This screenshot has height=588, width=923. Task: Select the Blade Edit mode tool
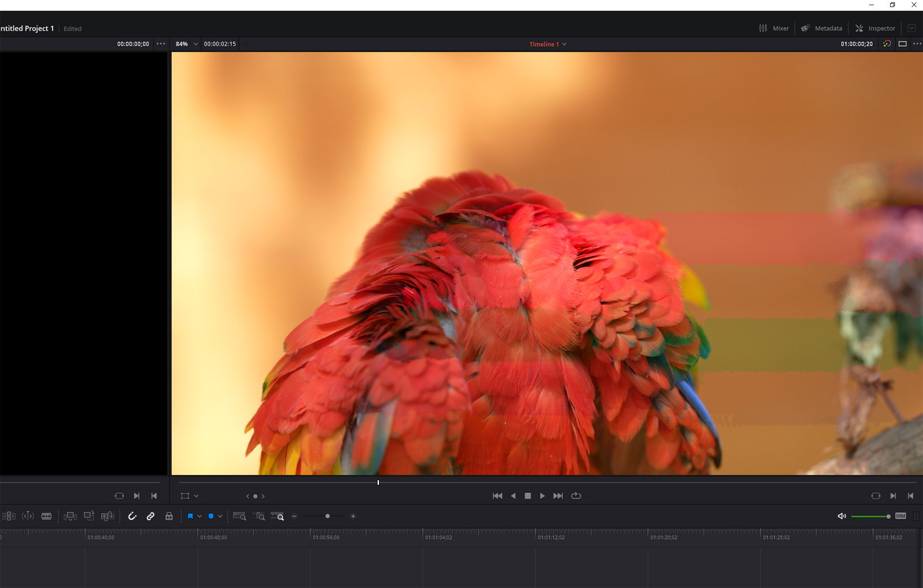click(47, 517)
